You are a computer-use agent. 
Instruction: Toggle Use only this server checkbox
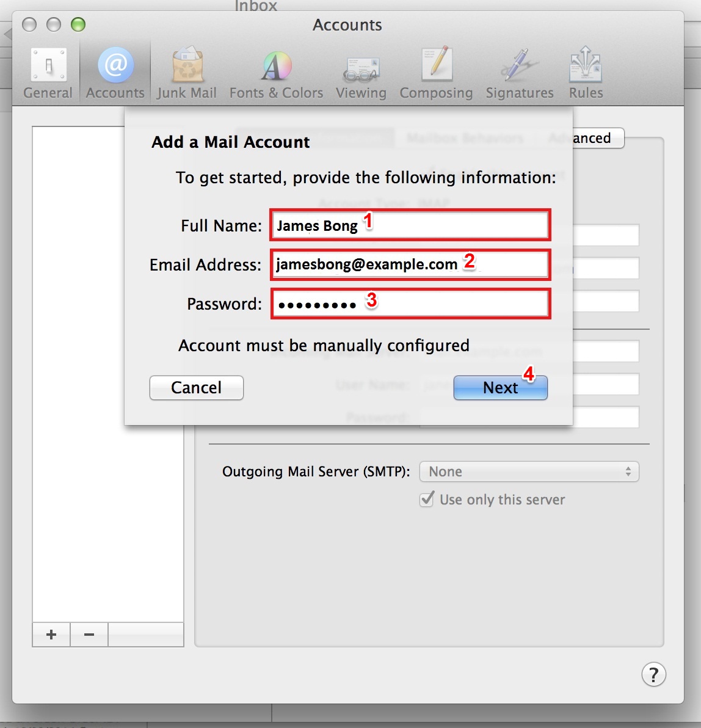coord(427,499)
